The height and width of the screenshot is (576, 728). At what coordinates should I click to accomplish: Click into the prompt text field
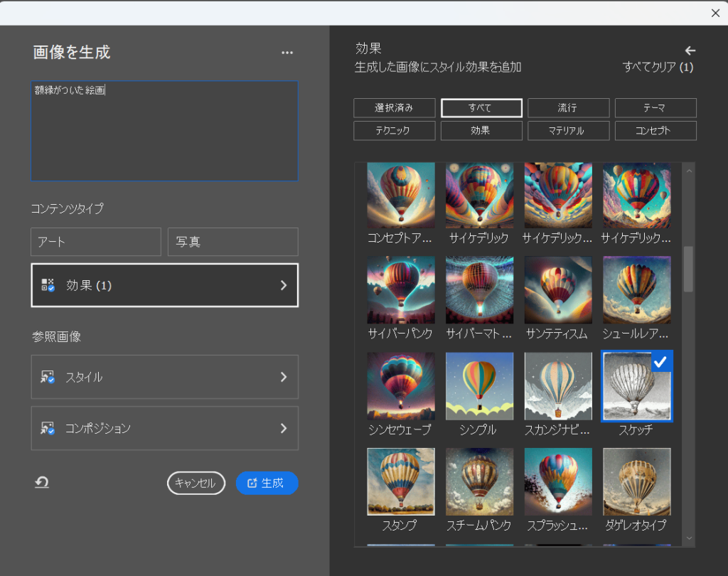point(164,132)
